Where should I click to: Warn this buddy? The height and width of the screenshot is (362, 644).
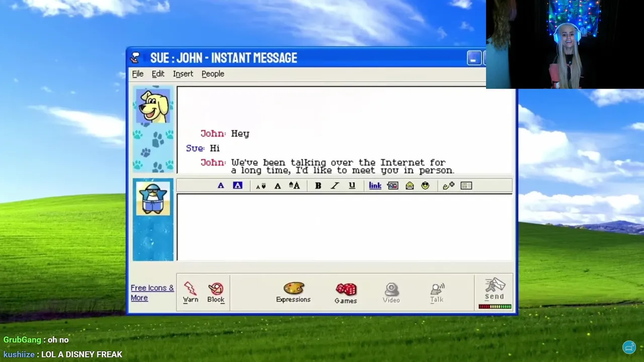[190, 292]
